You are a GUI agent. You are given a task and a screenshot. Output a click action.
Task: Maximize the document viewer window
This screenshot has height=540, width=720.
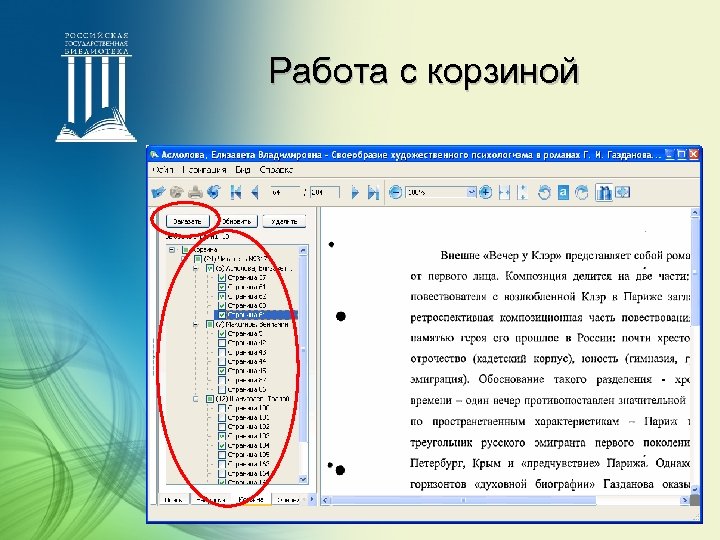coord(681,154)
